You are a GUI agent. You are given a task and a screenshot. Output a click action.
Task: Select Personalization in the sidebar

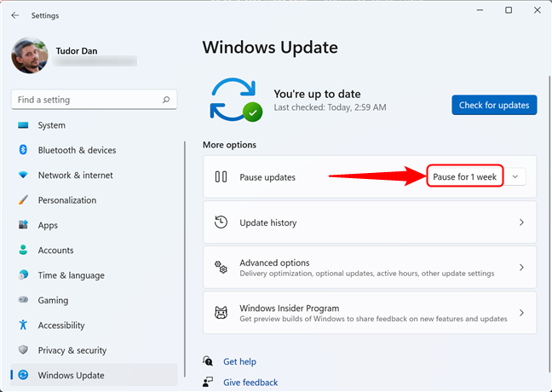pos(94,200)
